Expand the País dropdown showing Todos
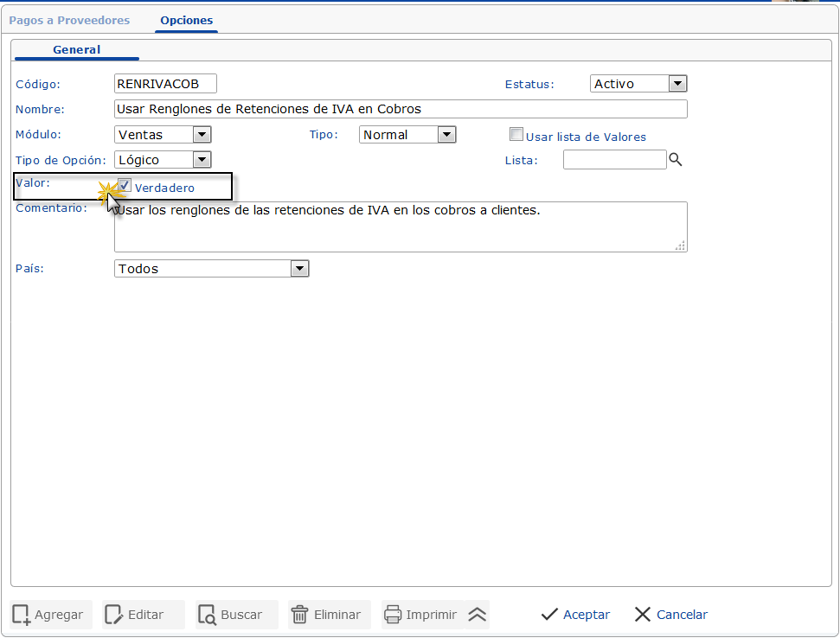840x638 pixels. [x=299, y=268]
